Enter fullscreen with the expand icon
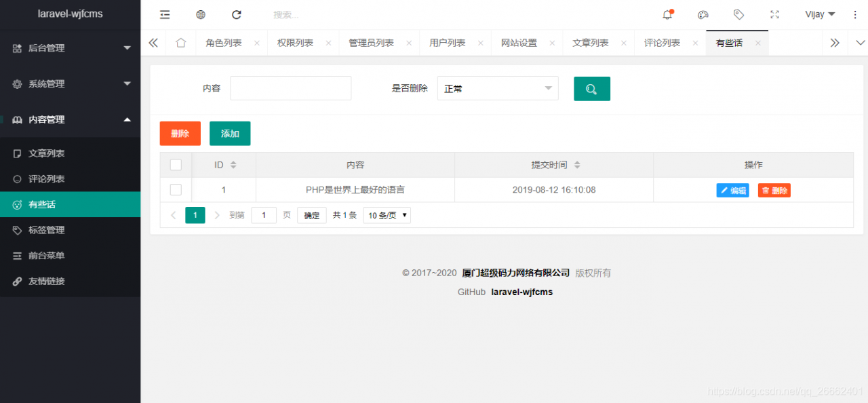The image size is (868, 403). coord(776,14)
